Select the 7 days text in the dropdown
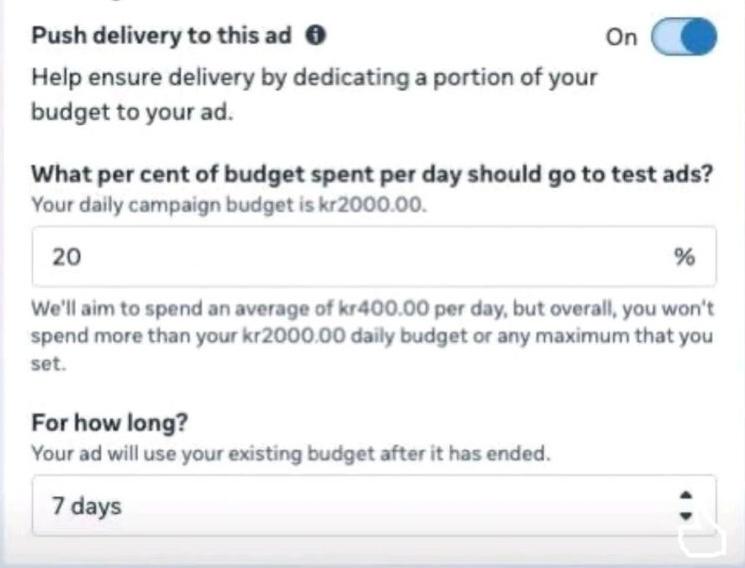The width and height of the screenshot is (745, 568). click(86, 506)
